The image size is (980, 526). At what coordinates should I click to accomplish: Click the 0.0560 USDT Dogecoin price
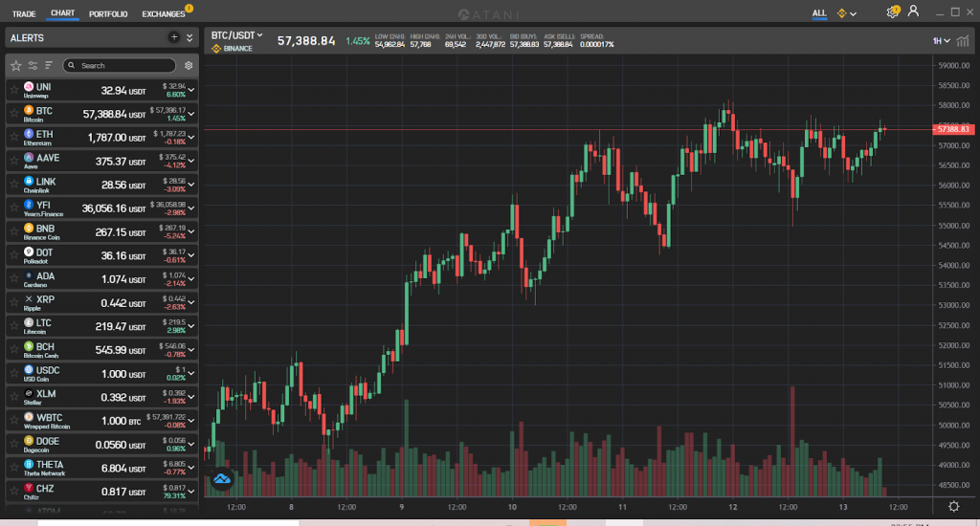(121, 445)
